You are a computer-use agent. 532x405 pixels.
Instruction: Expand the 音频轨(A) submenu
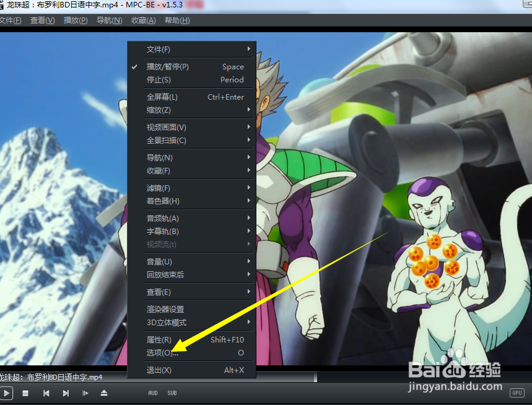click(x=192, y=219)
